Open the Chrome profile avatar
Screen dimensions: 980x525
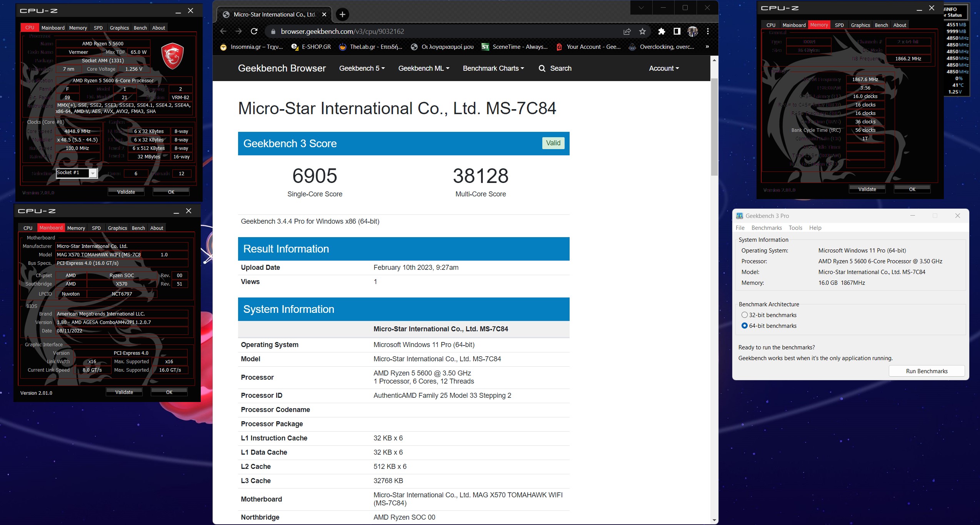(693, 32)
